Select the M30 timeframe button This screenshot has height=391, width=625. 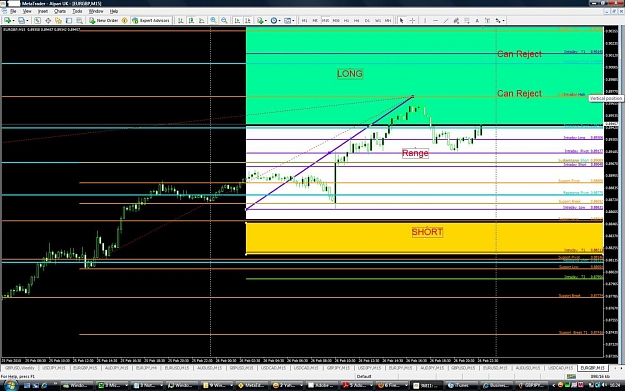click(336, 20)
